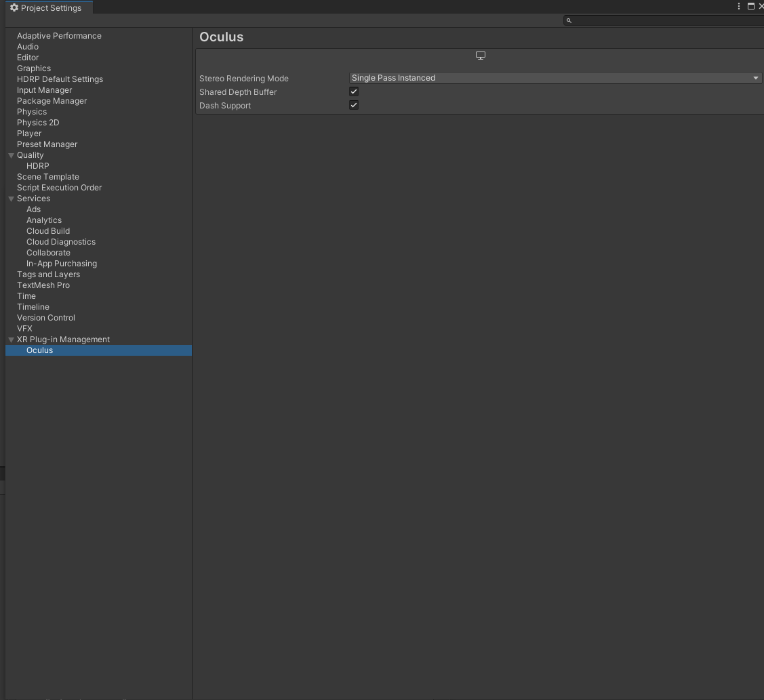Screen dimensions: 764x700
Task: Select the Audio settings section
Action: point(28,46)
